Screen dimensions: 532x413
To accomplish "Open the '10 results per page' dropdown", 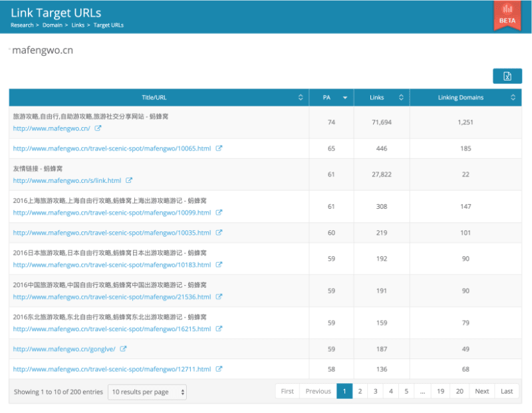I will click(x=147, y=392).
